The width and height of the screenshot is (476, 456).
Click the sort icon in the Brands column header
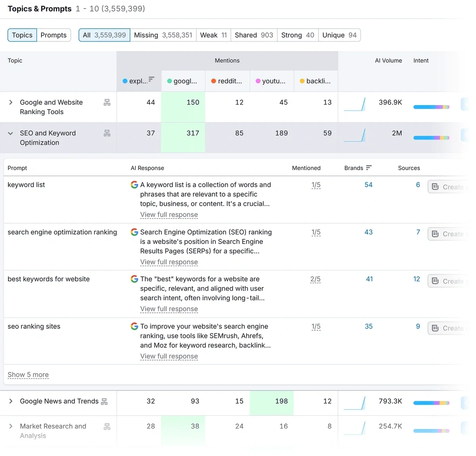point(369,168)
